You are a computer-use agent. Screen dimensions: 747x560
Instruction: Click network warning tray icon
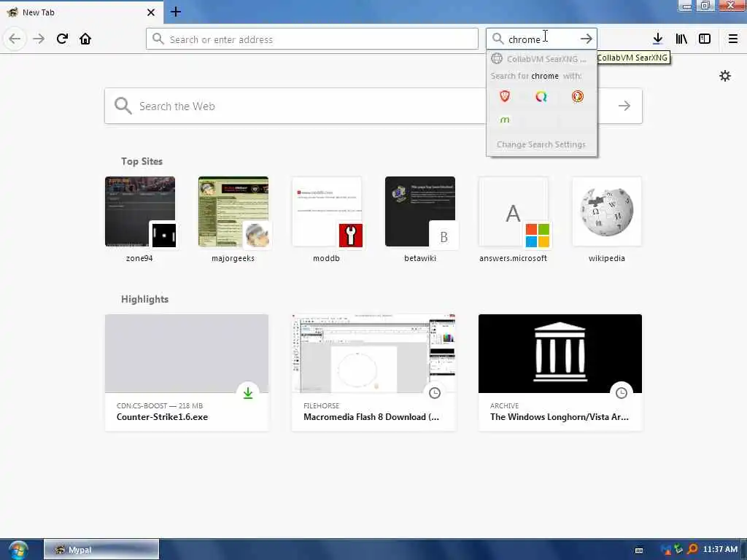[666, 550]
